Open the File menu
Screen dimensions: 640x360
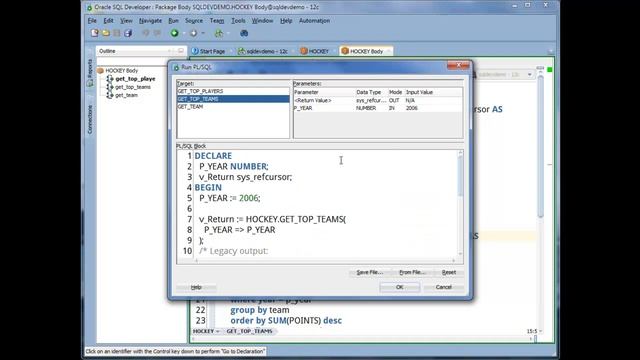(x=92, y=20)
